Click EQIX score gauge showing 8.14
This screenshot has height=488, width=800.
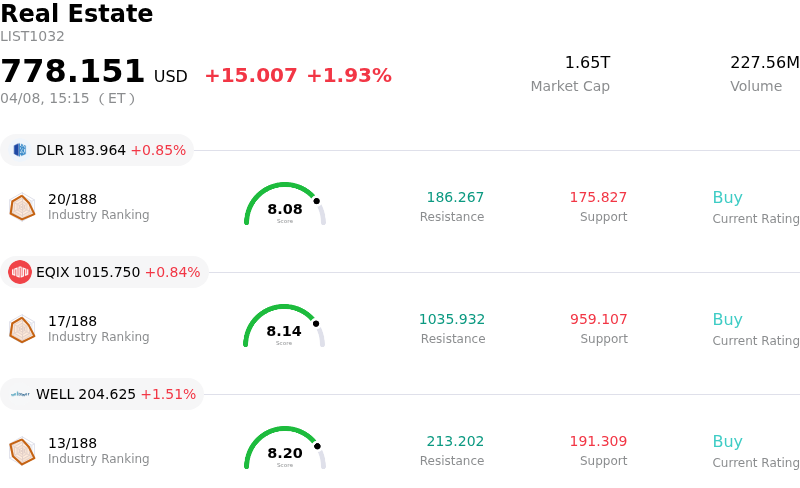[284, 327]
